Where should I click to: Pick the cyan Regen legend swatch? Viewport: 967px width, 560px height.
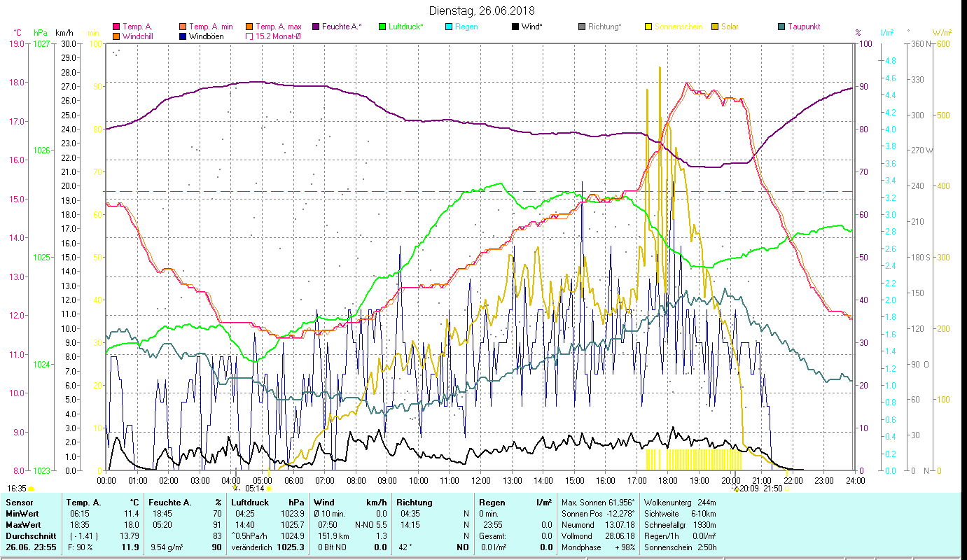click(x=449, y=27)
